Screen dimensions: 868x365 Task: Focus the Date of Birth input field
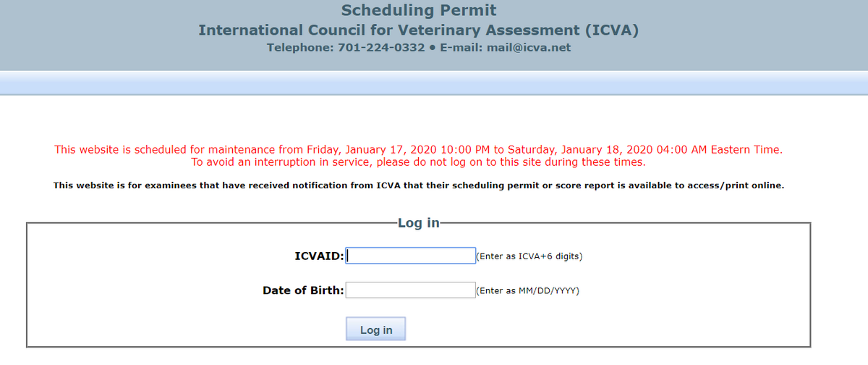[410, 290]
